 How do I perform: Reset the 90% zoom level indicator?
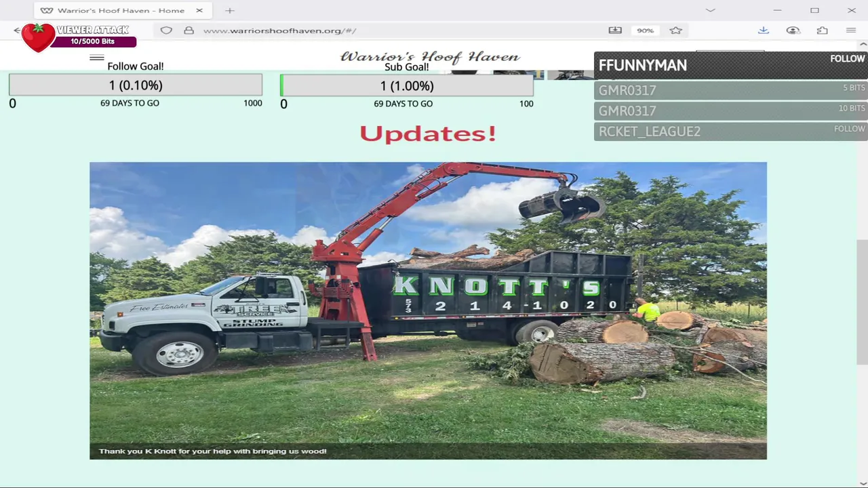pos(645,30)
